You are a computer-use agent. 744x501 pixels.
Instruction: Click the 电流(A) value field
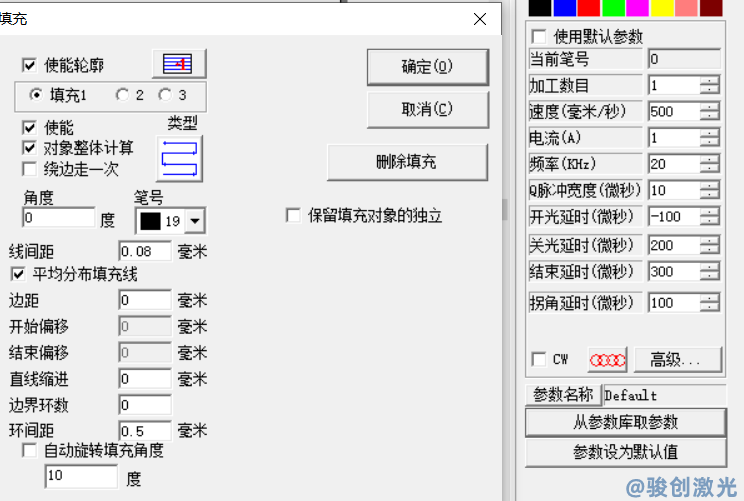coord(674,138)
